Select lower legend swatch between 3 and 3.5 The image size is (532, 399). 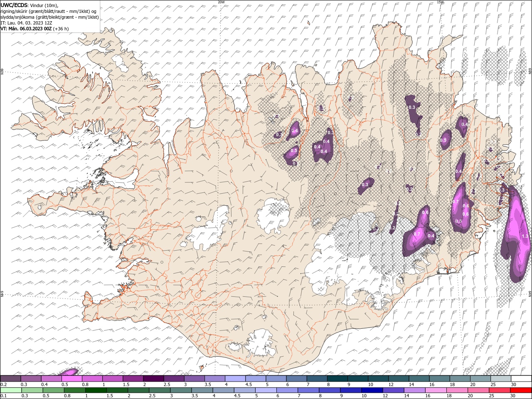(x=181, y=390)
